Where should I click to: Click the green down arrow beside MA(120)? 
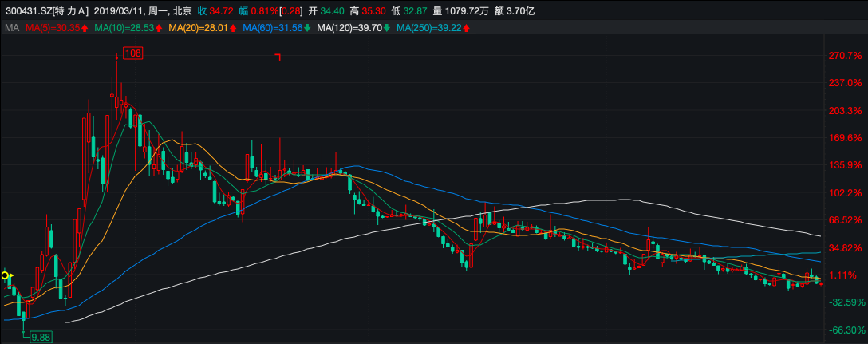386,28
